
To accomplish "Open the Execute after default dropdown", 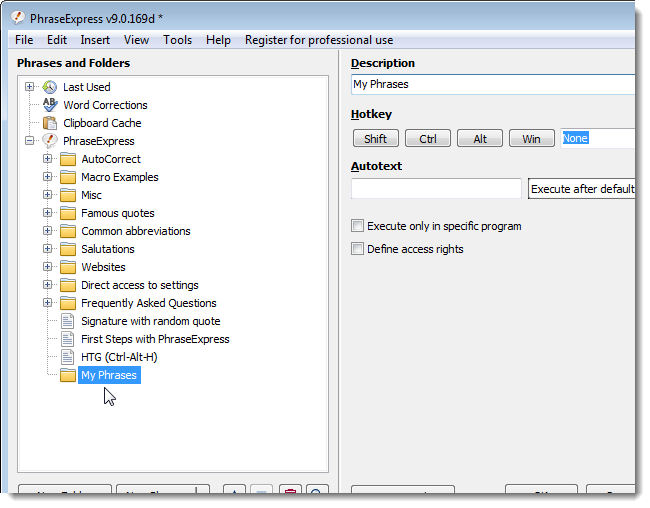I will (x=581, y=189).
